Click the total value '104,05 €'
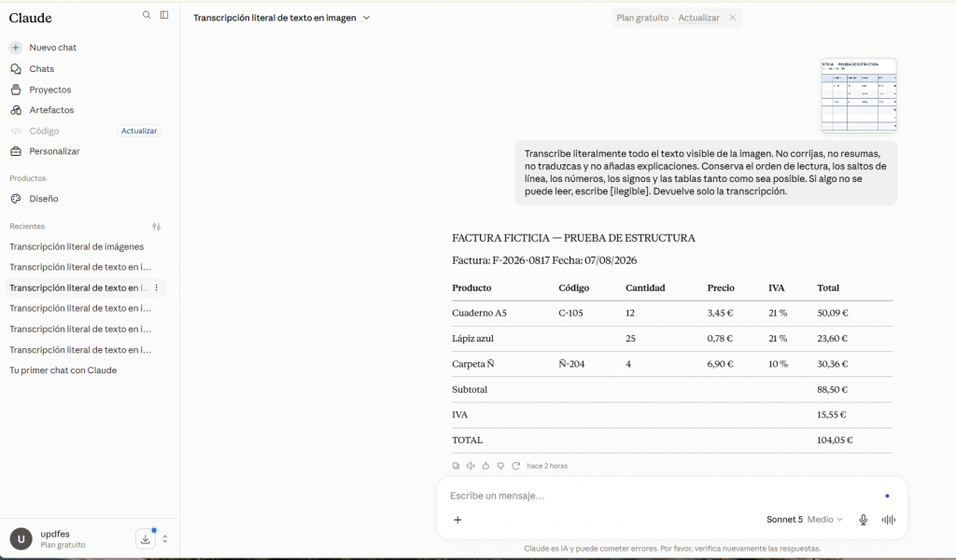Screen dimensions: 956x560 [835, 440]
